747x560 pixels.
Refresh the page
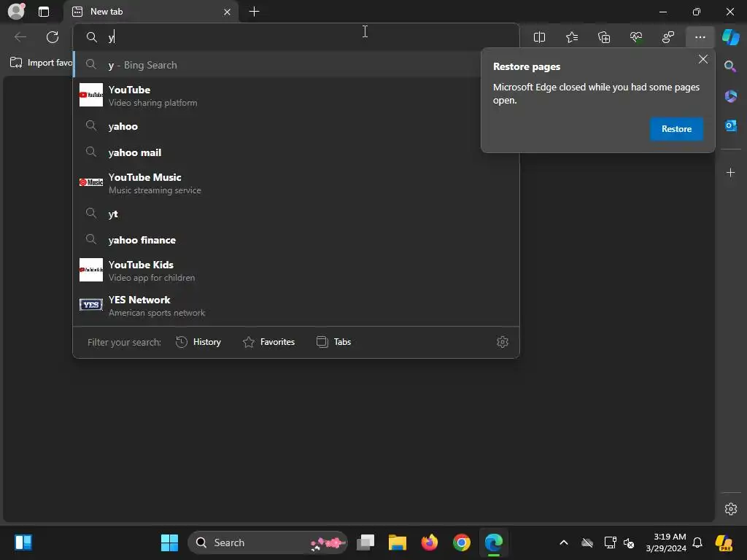point(53,37)
